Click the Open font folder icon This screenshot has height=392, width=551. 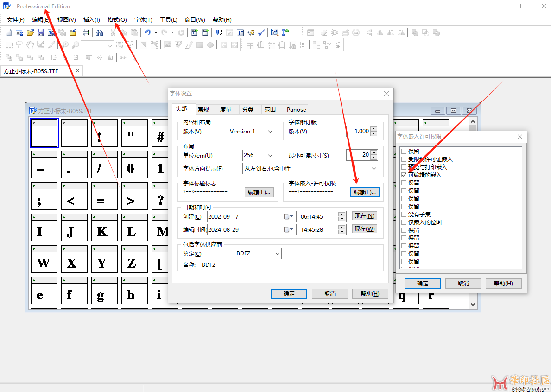point(30,32)
